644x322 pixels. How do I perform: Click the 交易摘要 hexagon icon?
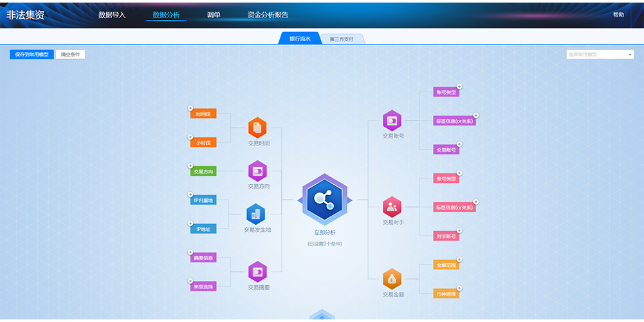click(257, 271)
